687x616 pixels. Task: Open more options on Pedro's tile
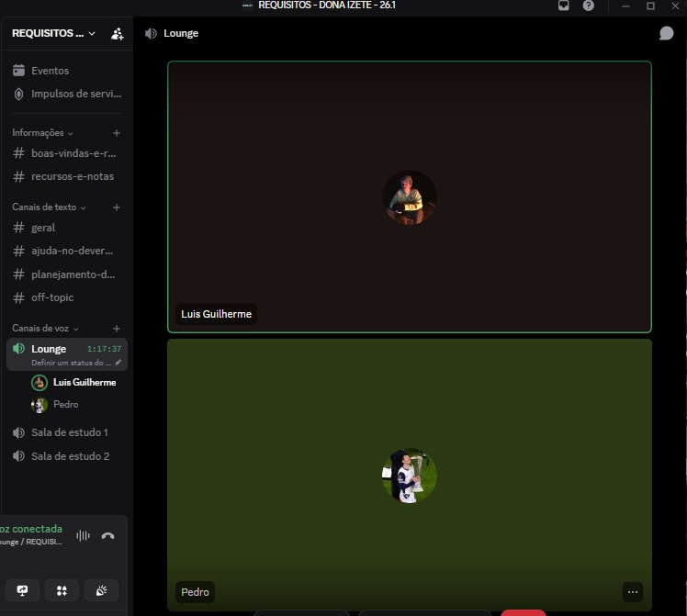[x=632, y=592]
